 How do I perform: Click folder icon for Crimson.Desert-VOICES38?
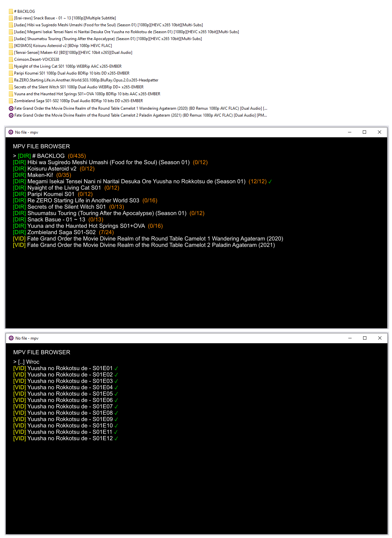[x=11, y=60]
